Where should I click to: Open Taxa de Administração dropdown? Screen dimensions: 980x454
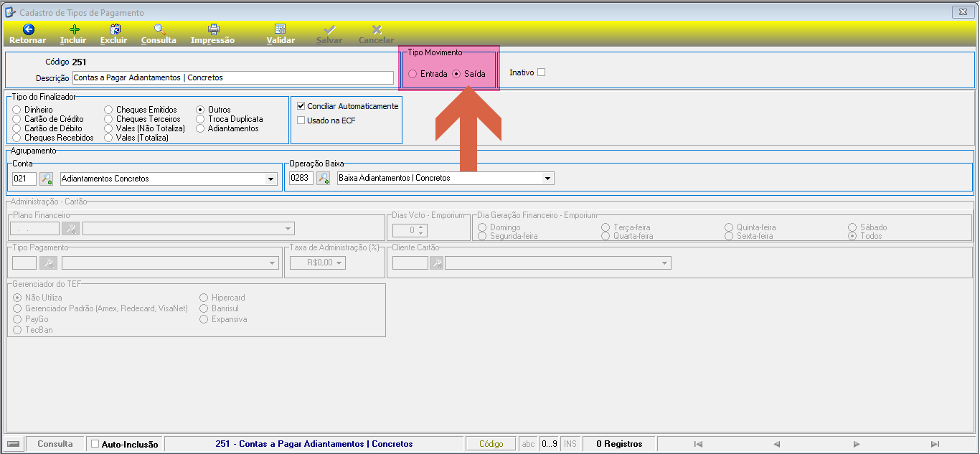[x=339, y=263]
